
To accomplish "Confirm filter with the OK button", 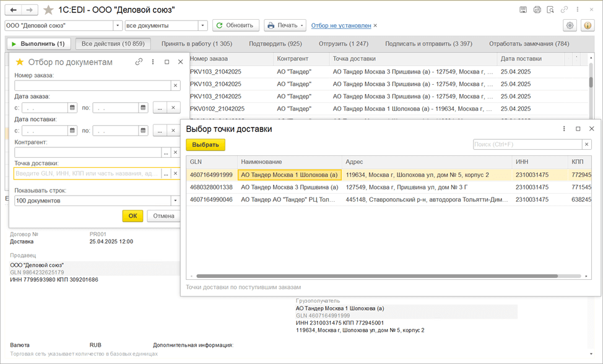I will tap(132, 216).
